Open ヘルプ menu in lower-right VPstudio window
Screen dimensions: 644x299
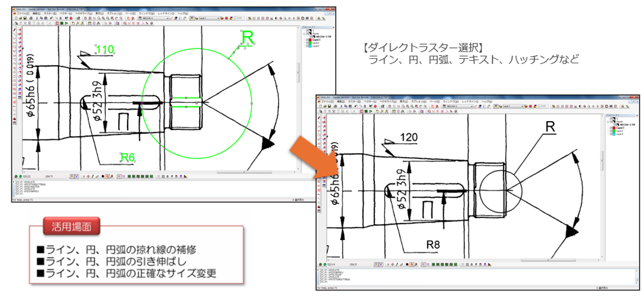tap(487, 101)
